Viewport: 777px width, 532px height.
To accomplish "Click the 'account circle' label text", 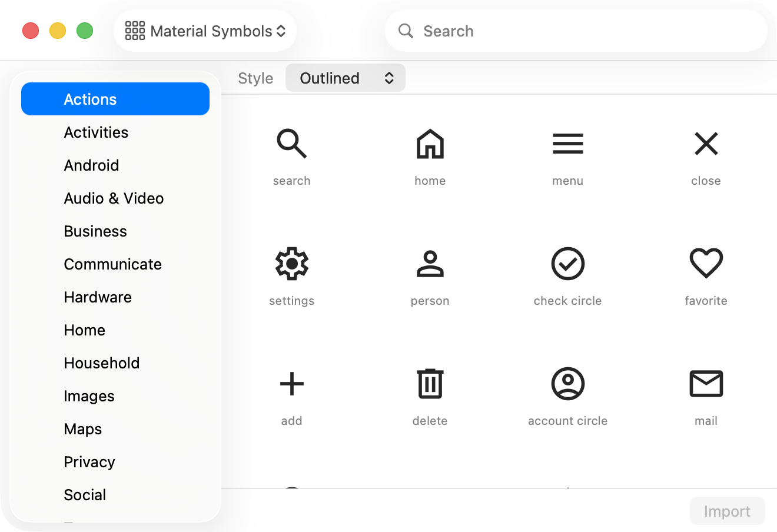I will pos(568,421).
